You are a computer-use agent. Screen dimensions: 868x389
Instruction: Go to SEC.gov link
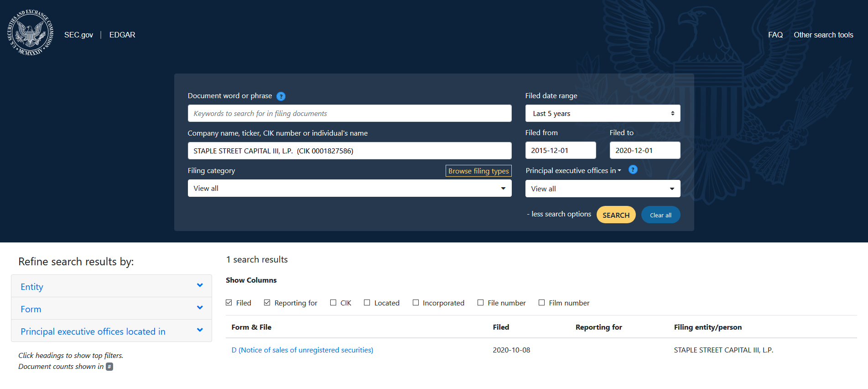pos(78,35)
